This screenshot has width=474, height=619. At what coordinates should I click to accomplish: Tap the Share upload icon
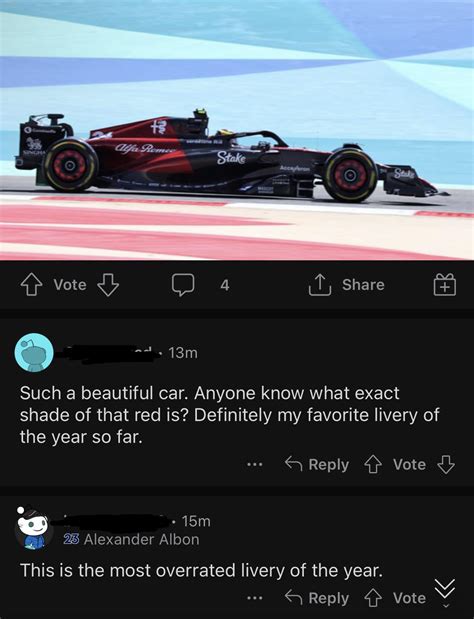pos(318,285)
